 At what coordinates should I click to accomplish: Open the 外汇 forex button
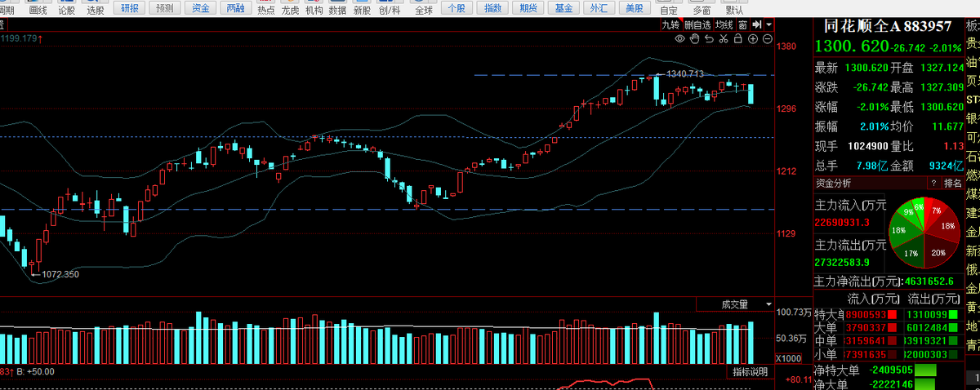click(599, 8)
